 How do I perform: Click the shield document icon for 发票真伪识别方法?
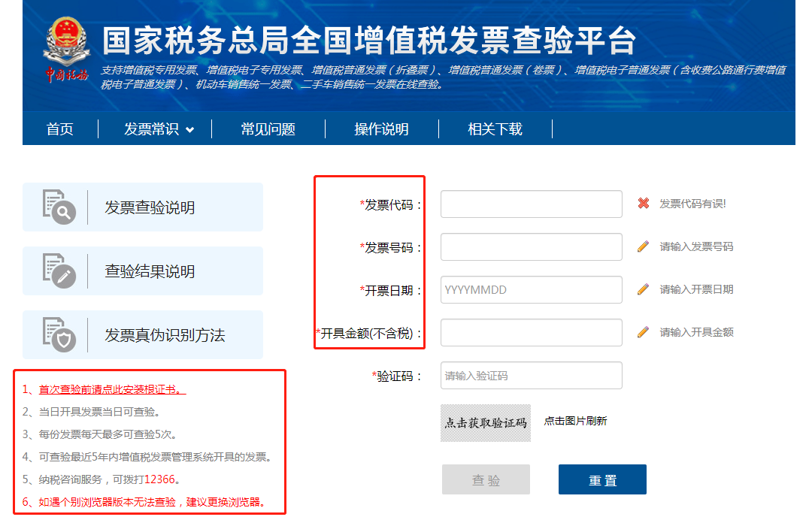59,334
